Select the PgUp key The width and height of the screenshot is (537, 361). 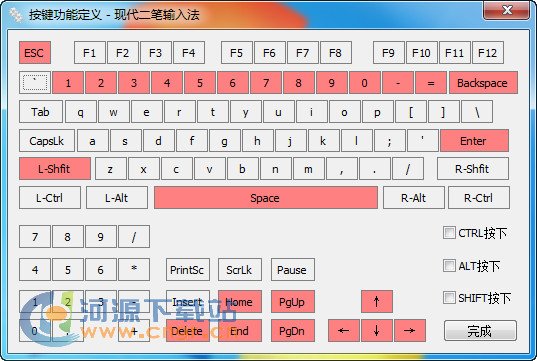[x=292, y=301]
